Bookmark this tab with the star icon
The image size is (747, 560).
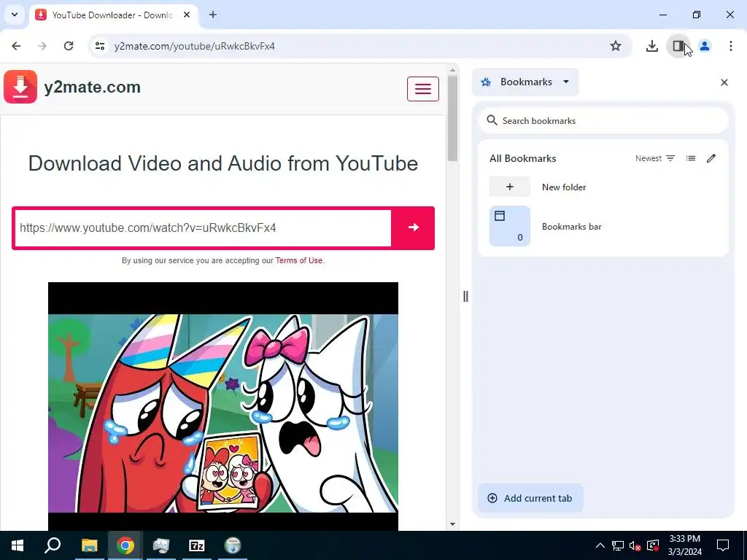(x=616, y=46)
